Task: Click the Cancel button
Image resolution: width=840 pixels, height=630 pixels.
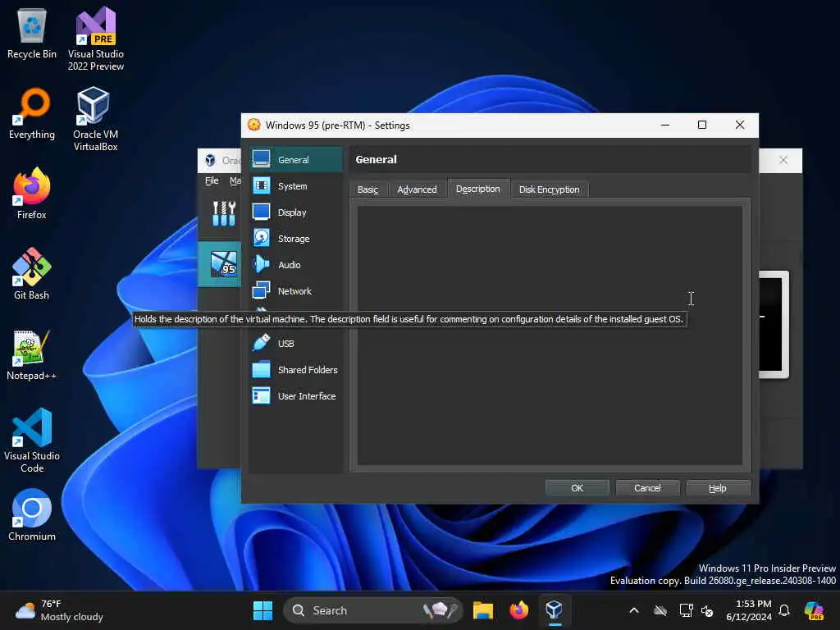Action: click(x=647, y=488)
